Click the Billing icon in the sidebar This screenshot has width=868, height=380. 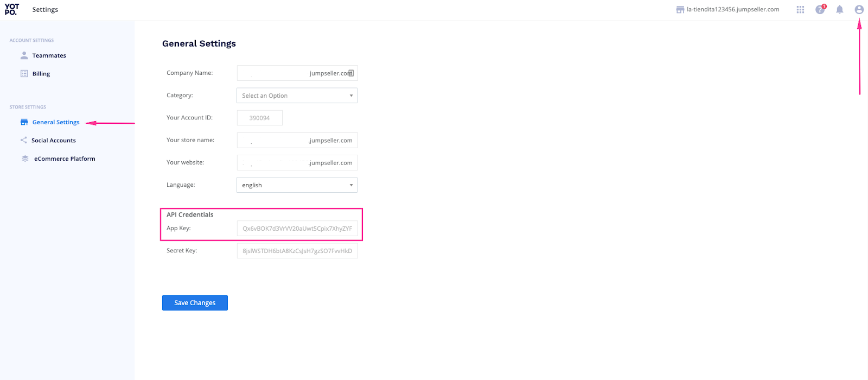point(24,74)
